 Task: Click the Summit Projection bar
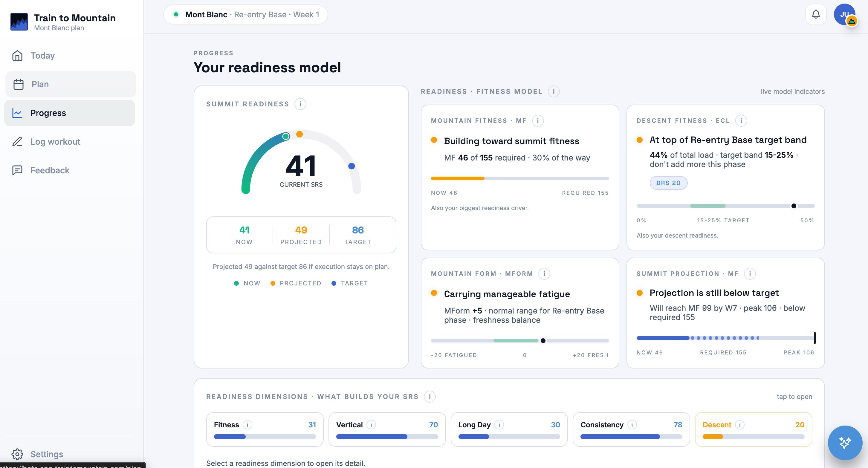725,338
